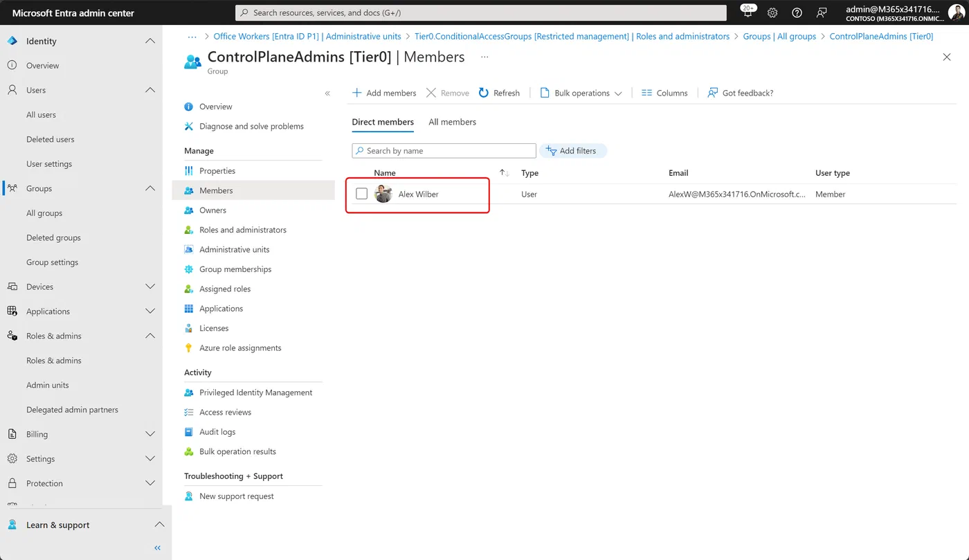The height and width of the screenshot is (560, 969).
Task: Click the Office Workers breadcrumb link
Action: (x=307, y=36)
